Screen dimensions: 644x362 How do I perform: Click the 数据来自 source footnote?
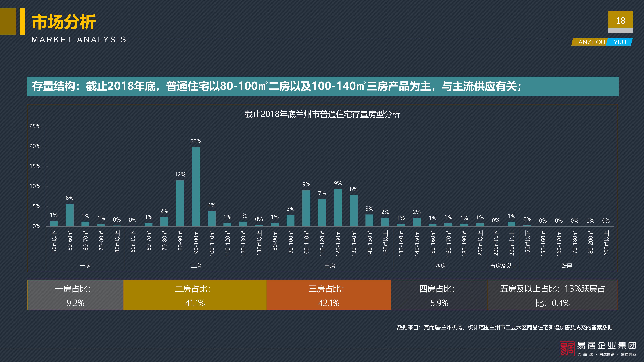pos(504,327)
